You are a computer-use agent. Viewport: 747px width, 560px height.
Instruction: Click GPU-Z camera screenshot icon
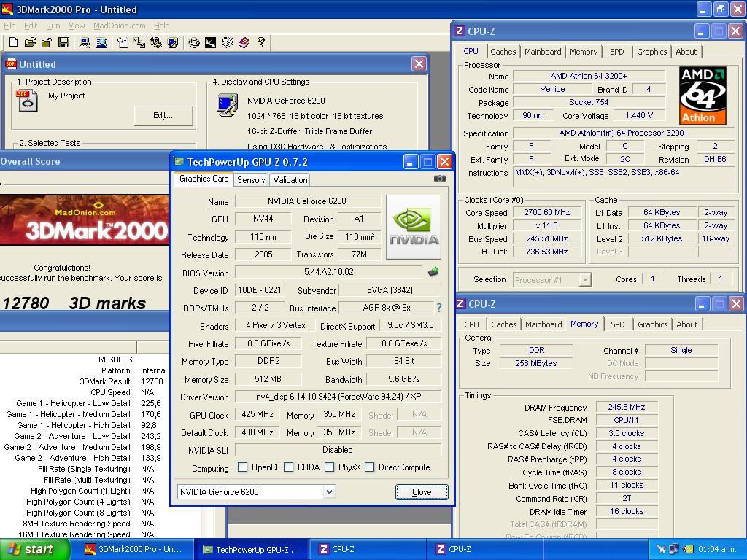(x=440, y=179)
